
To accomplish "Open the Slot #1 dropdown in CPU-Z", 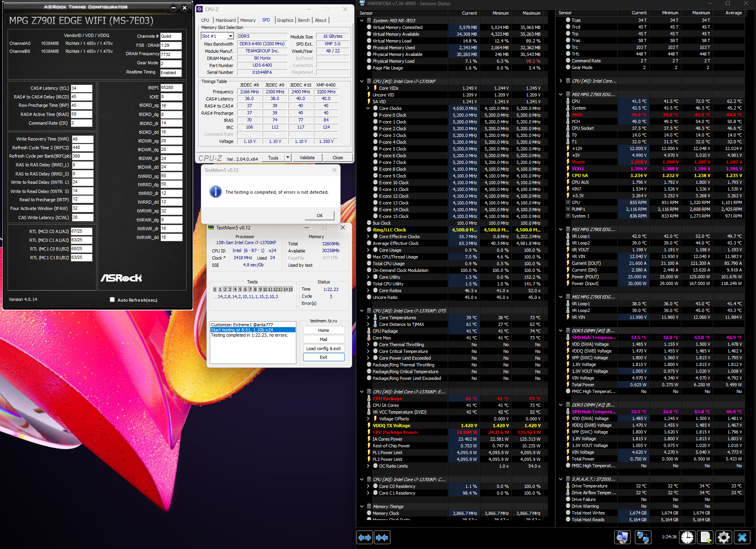I will click(x=230, y=36).
